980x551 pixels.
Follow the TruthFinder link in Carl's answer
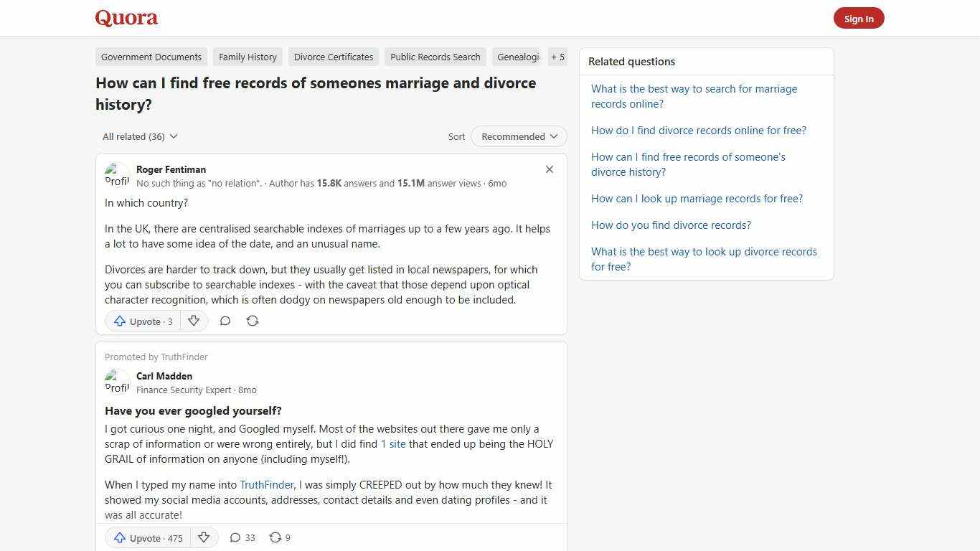click(266, 484)
